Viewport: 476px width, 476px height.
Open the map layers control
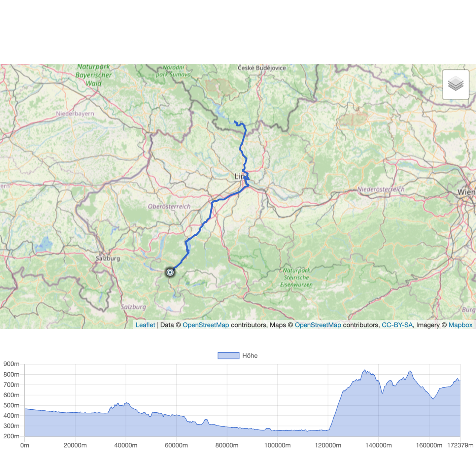coord(455,84)
